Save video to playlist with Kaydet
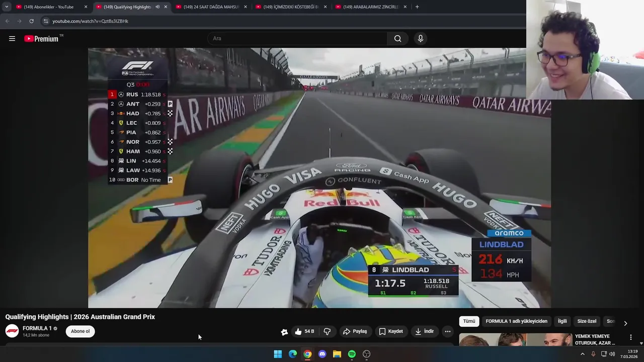The width and height of the screenshot is (644, 362). point(391,331)
